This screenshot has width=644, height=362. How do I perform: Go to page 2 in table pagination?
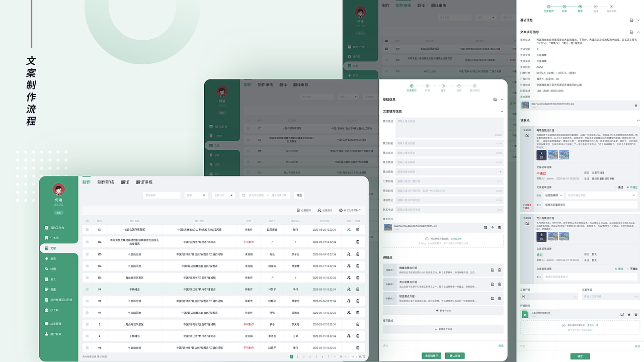[x=297, y=356]
